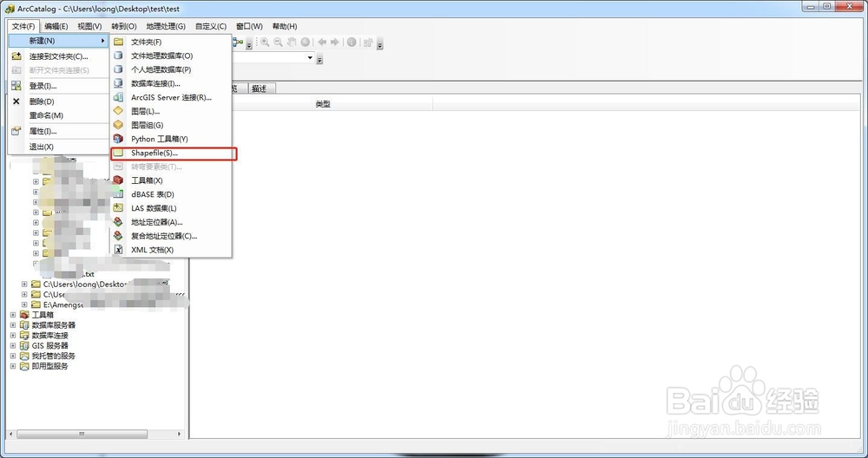Open the 帮助(H) menu
Screen dimensions: 868x458
click(x=285, y=26)
